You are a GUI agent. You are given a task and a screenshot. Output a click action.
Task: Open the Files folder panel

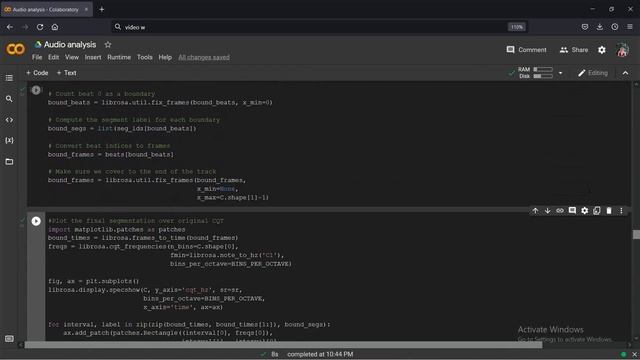[x=9, y=162]
